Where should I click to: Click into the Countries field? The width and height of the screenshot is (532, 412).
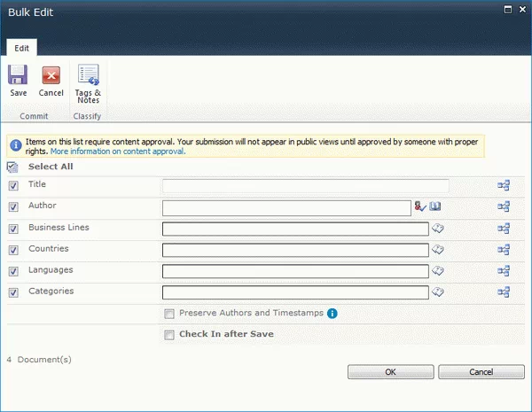point(295,250)
